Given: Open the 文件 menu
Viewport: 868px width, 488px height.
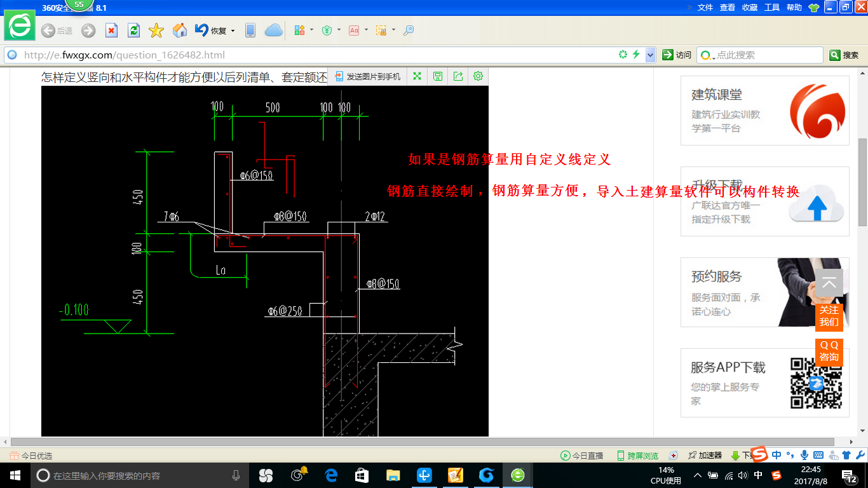Looking at the screenshot, I should click(x=705, y=7).
